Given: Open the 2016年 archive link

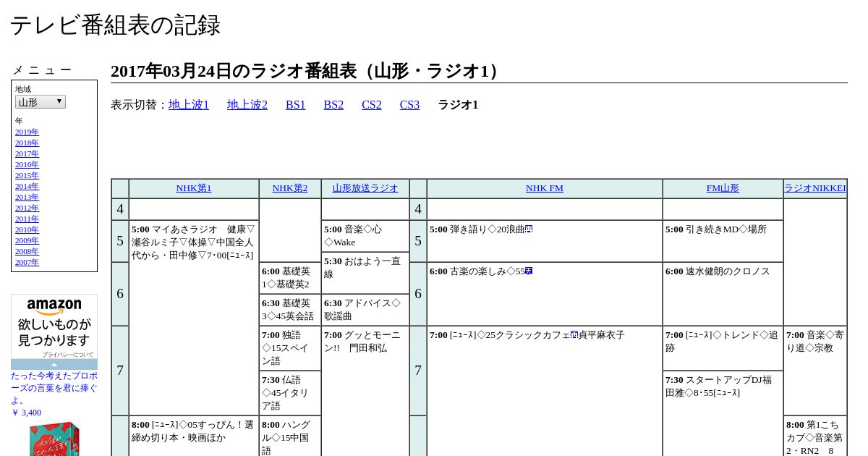Looking at the screenshot, I should [x=27, y=164].
